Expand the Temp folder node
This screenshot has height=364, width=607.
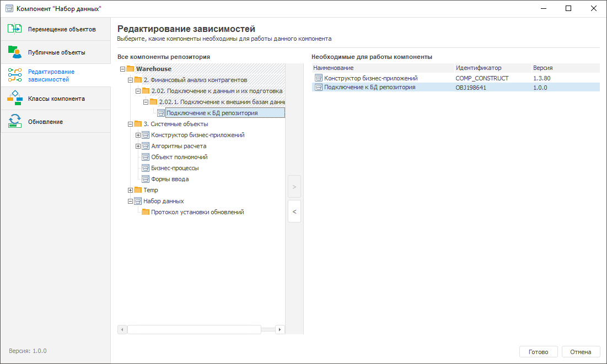pyautogui.click(x=131, y=190)
